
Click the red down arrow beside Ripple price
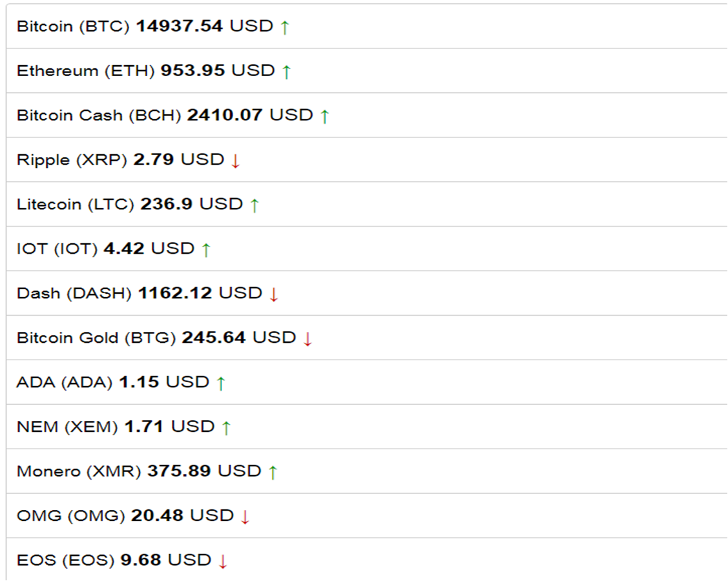tap(235, 161)
